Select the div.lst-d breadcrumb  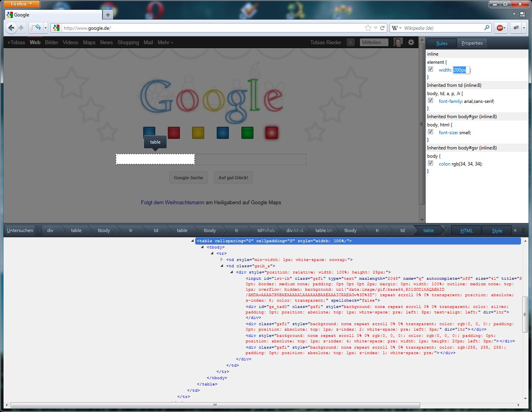pos(295,230)
